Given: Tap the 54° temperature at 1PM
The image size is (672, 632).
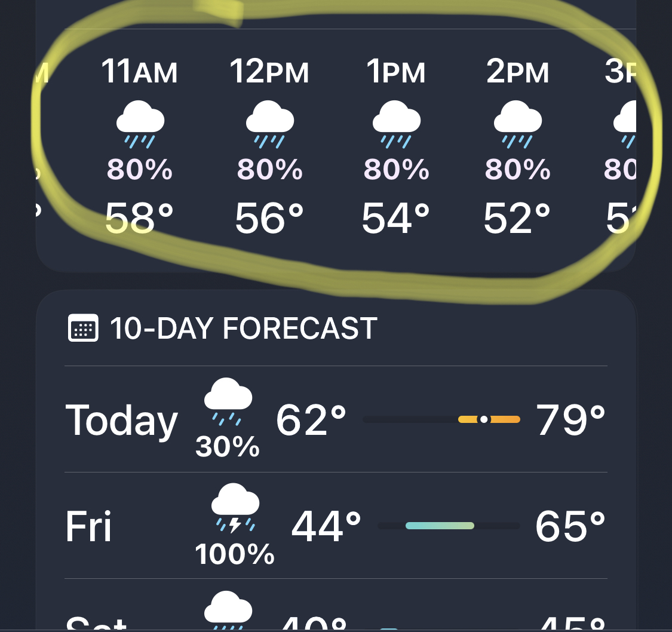Looking at the screenshot, I should (396, 219).
